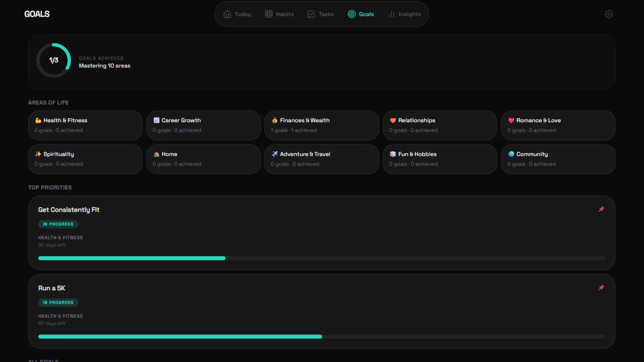Click the 'Mastering 10 areas' text
Image resolution: width=644 pixels, height=362 pixels.
pos(105,66)
